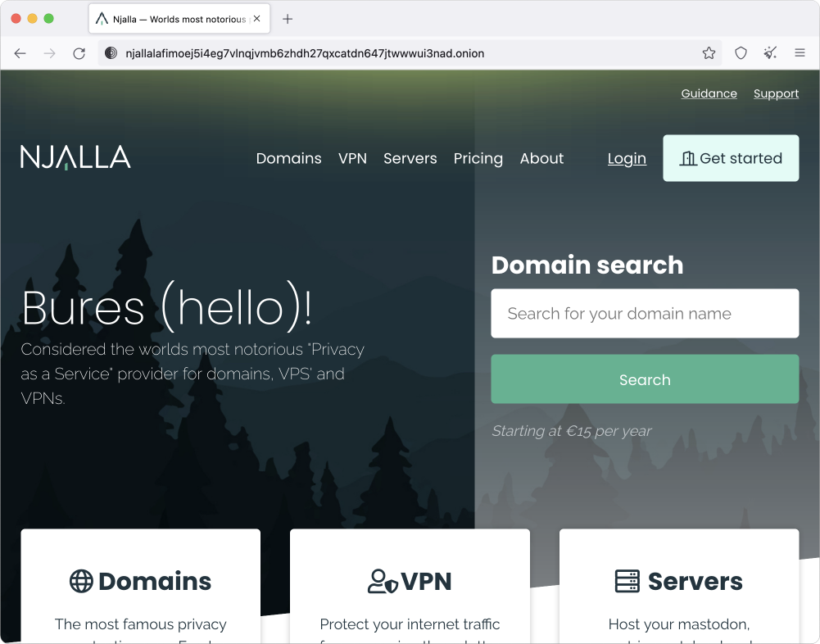This screenshot has width=820, height=644.
Task: Click the browser forward arrow
Action: [x=50, y=53]
